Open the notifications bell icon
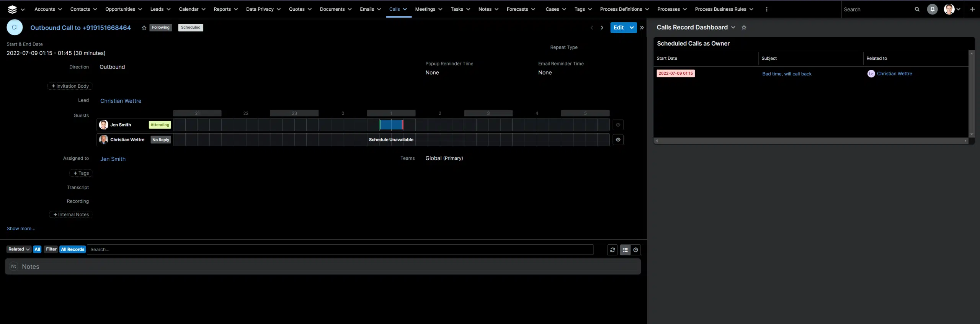The width and height of the screenshot is (980, 324). 932,9
